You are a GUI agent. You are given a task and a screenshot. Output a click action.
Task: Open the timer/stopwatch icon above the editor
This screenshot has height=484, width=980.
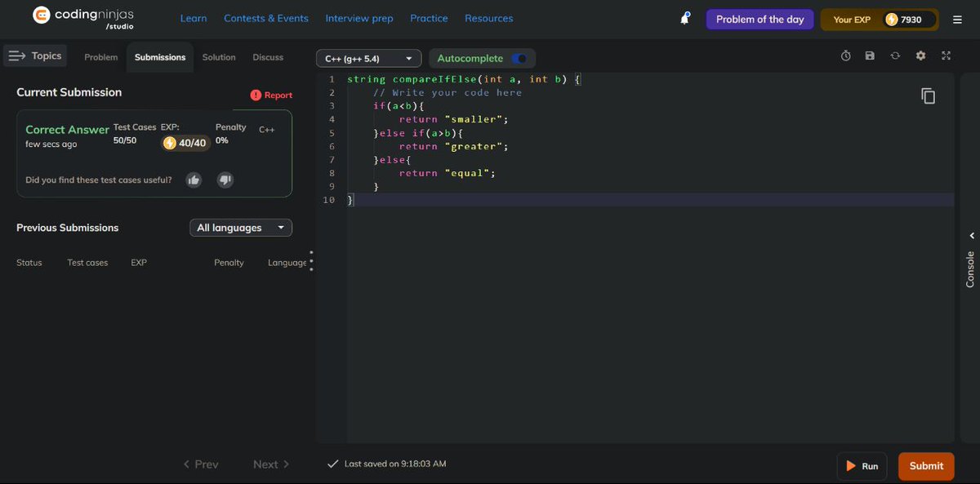(x=845, y=56)
